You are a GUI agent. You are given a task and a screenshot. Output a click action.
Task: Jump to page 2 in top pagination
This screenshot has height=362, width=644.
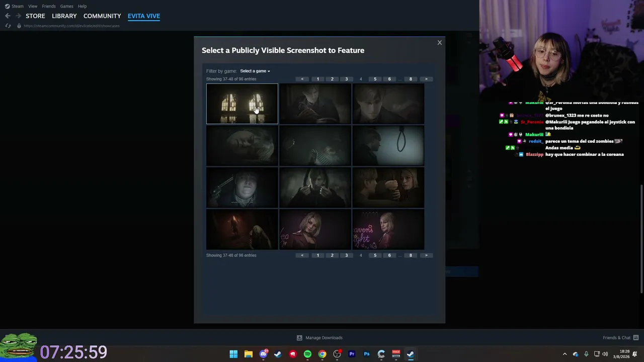pos(332,79)
